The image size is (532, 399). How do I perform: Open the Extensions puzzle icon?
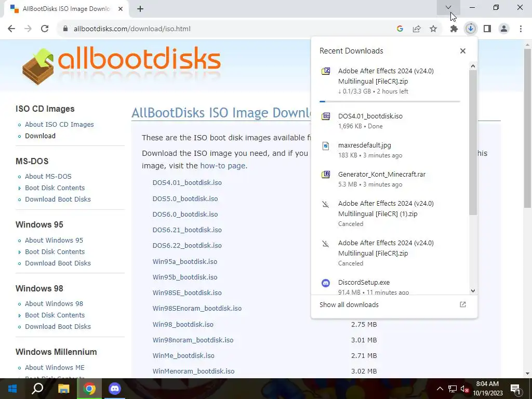(454, 29)
